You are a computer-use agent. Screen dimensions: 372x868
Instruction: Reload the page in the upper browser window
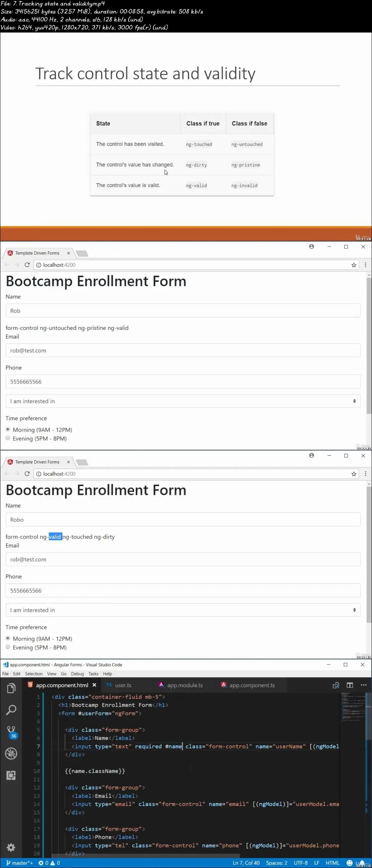tap(27, 265)
